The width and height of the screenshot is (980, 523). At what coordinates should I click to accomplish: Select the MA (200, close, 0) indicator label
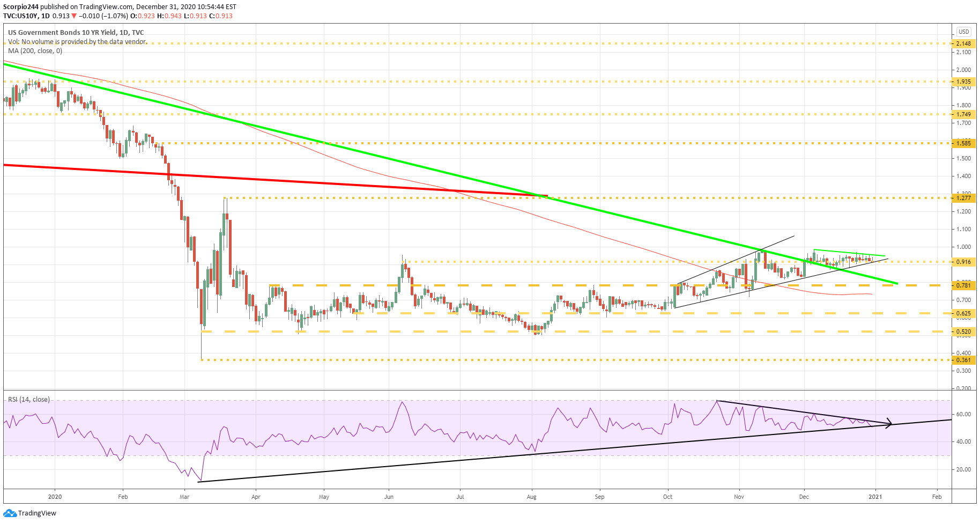[35, 51]
